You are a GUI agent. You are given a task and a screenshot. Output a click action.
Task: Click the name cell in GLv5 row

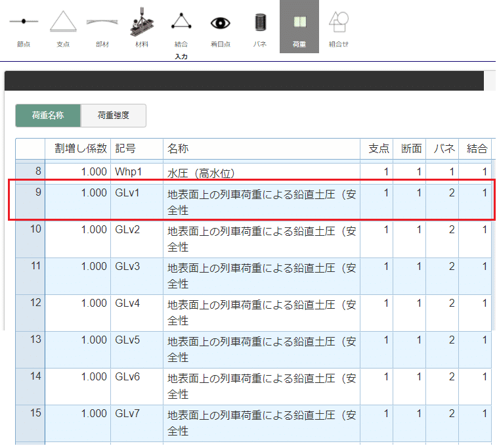click(x=261, y=349)
